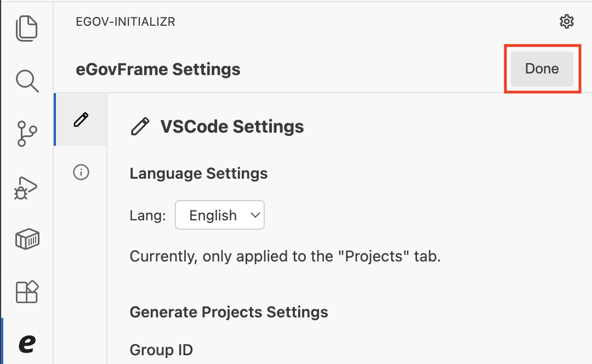Image resolution: width=592 pixels, height=364 pixels.
Task: Open the eGovFrame Initializr sidebar icon
Action: pyautogui.click(x=27, y=345)
